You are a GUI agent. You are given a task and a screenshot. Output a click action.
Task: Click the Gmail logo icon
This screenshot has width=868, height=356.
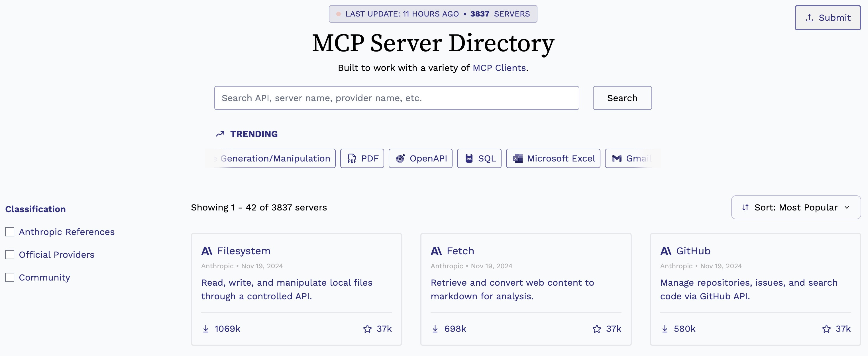pyautogui.click(x=617, y=158)
